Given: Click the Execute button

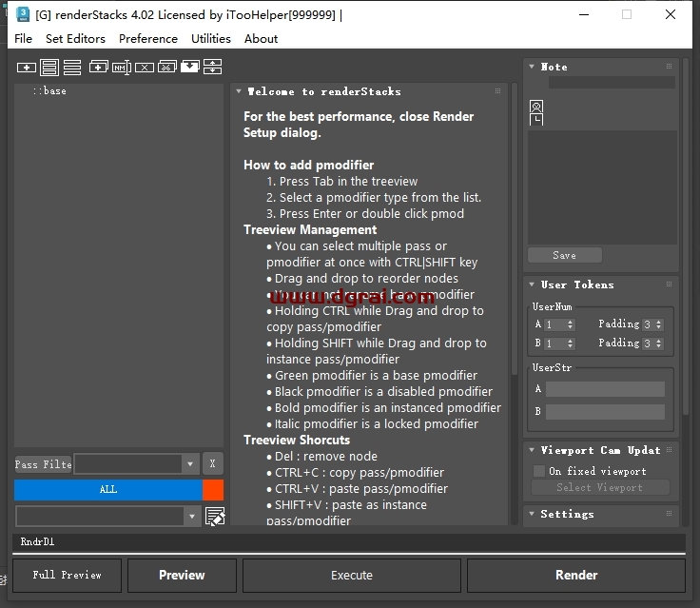Looking at the screenshot, I should click(352, 575).
